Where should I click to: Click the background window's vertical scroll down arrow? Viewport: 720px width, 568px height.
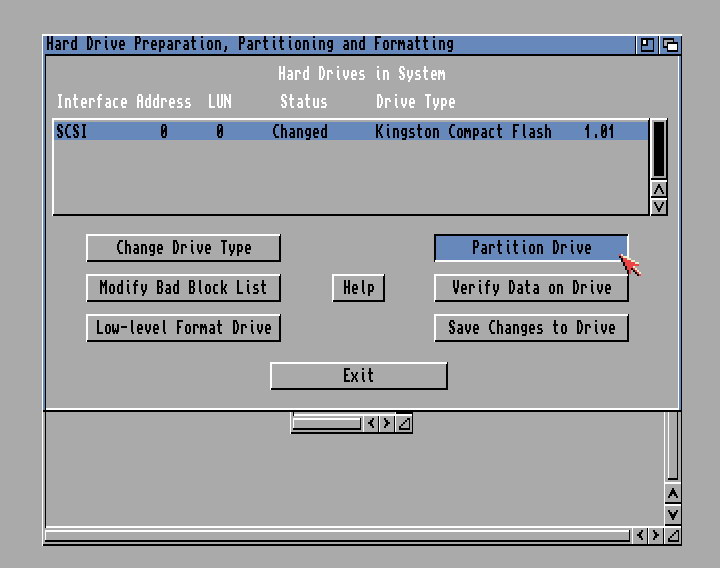point(673,514)
